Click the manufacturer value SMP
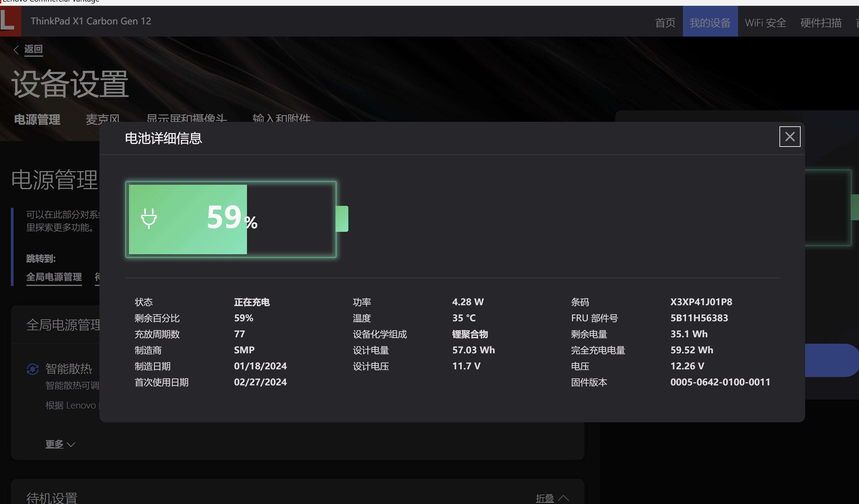 (x=244, y=350)
